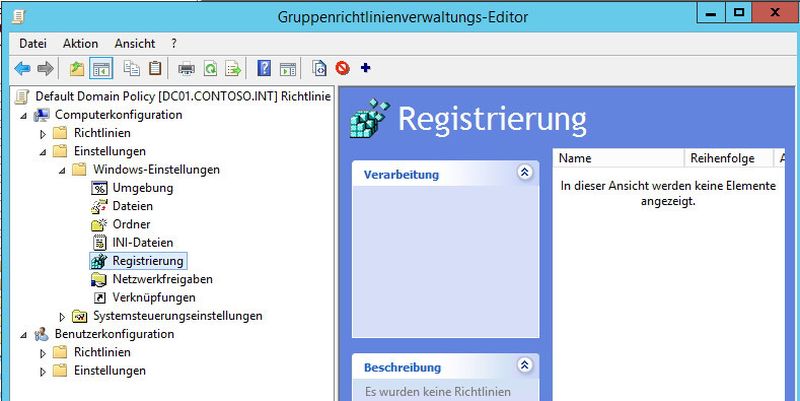Open Help with the blue question-mark icon

pos(264,68)
